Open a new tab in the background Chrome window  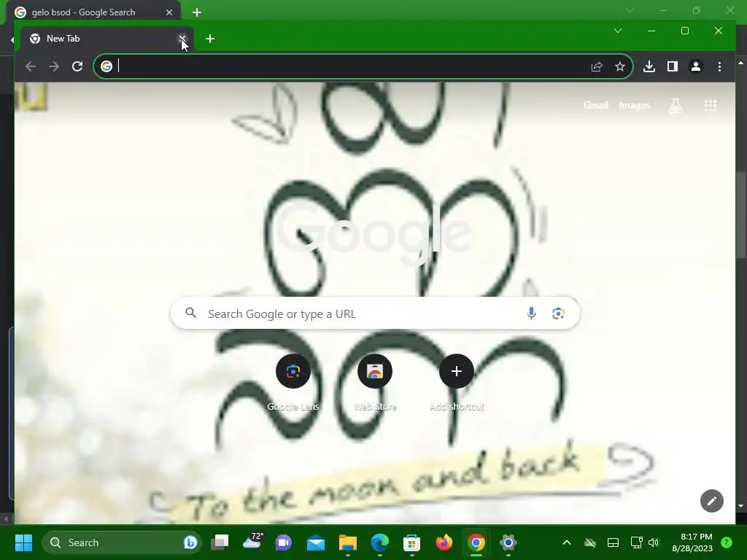pos(197,12)
